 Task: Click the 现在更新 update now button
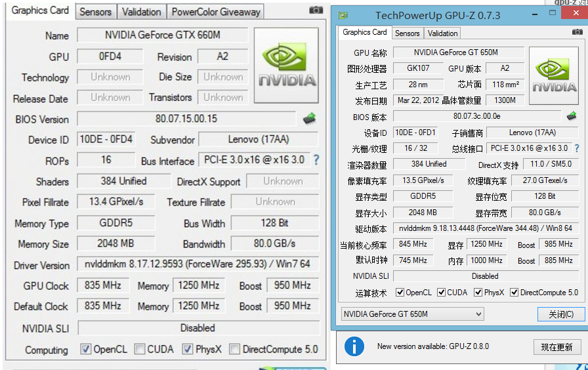pos(556,347)
